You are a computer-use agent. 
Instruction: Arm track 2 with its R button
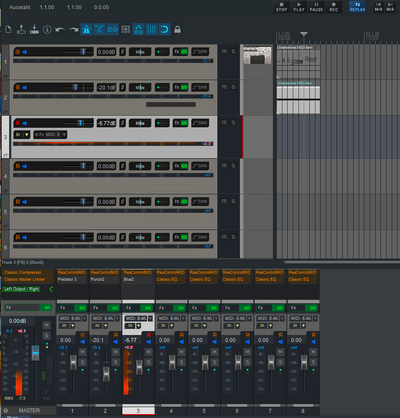coord(18,87)
